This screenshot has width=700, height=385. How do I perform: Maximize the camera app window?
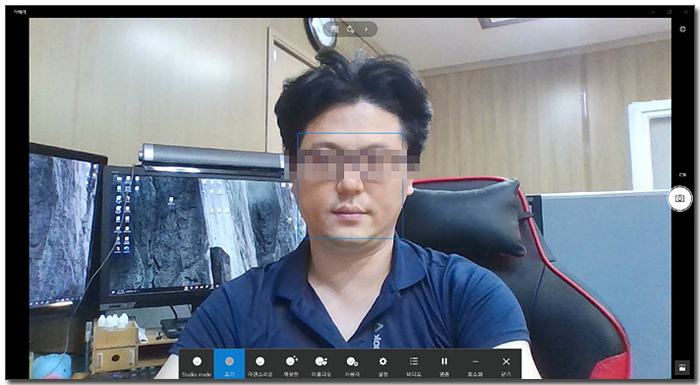[669, 12]
